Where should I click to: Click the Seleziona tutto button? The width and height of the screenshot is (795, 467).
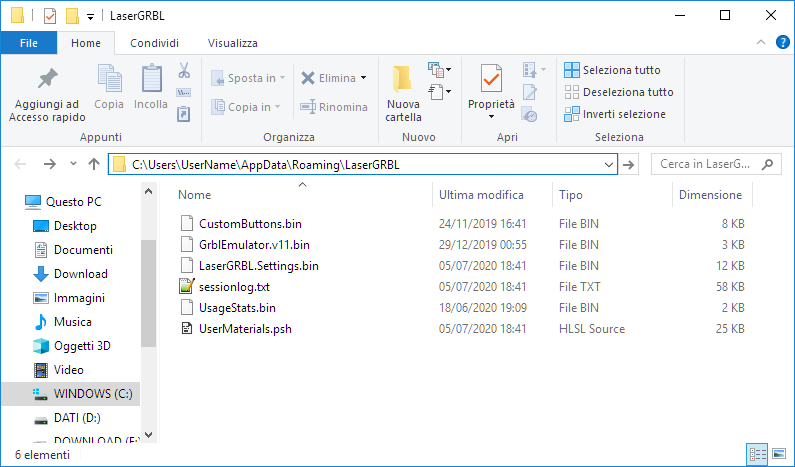(x=612, y=70)
